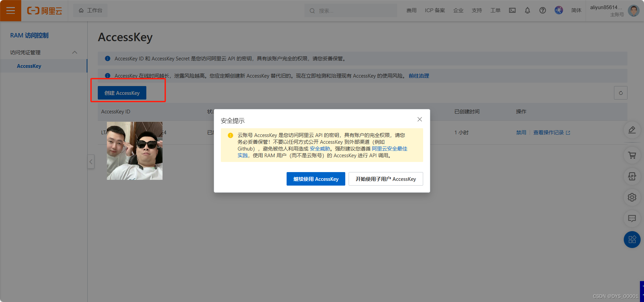Select AccessKey in the sidebar

43,66
